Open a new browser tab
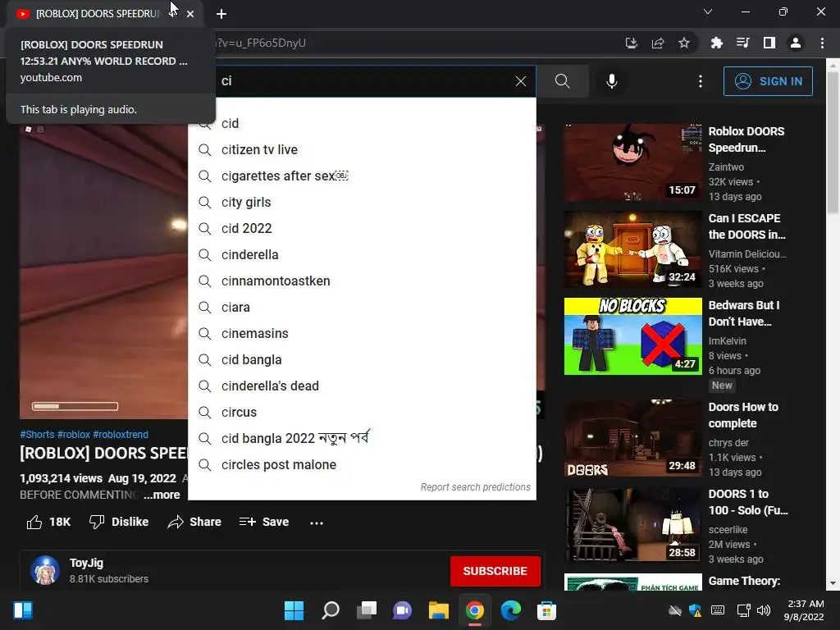Screen dimensions: 840x630 tap(221, 14)
